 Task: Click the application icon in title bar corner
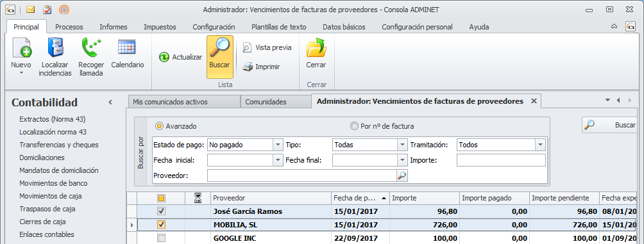click(x=11, y=9)
